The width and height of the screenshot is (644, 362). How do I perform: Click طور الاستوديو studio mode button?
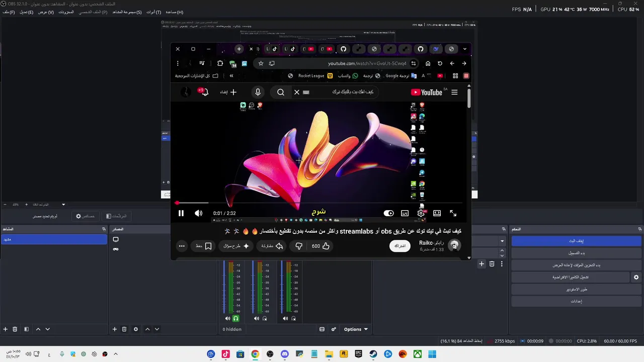pos(576,289)
